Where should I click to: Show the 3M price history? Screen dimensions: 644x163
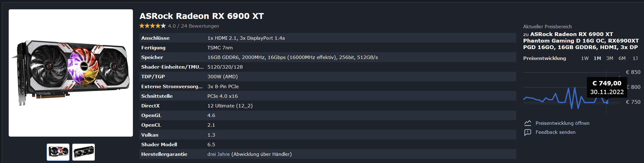click(610, 58)
